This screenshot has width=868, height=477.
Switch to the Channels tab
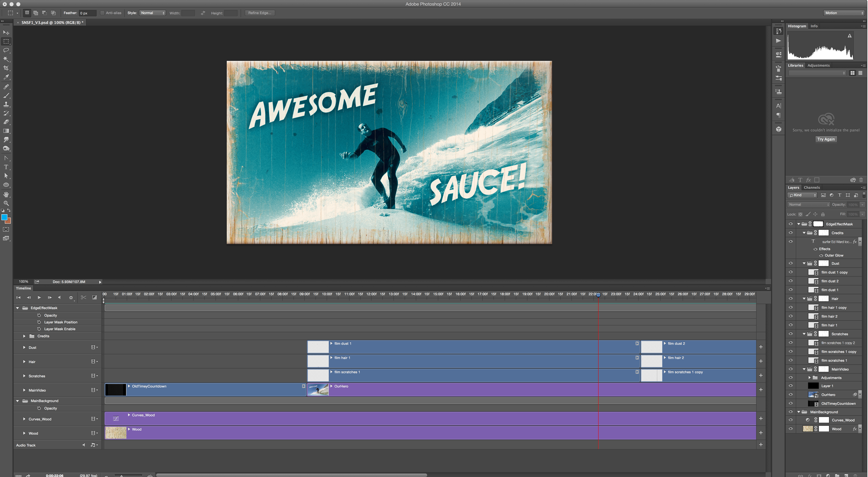pyautogui.click(x=812, y=187)
